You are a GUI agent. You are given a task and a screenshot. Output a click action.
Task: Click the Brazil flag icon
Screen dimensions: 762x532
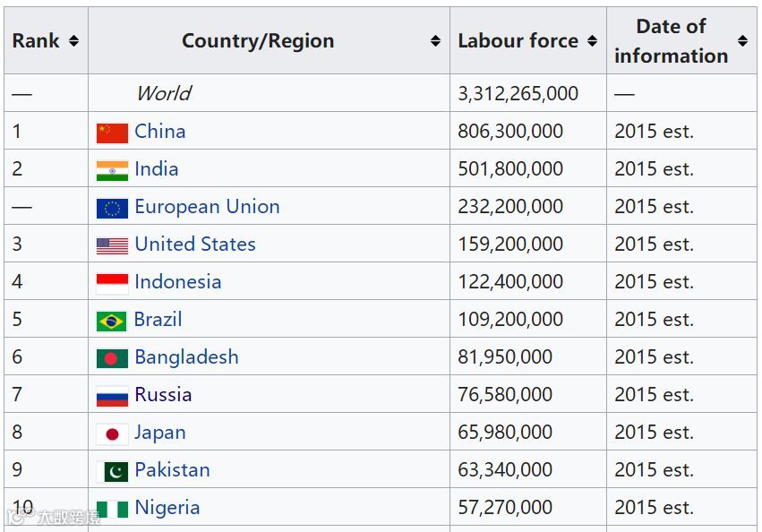(x=112, y=321)
